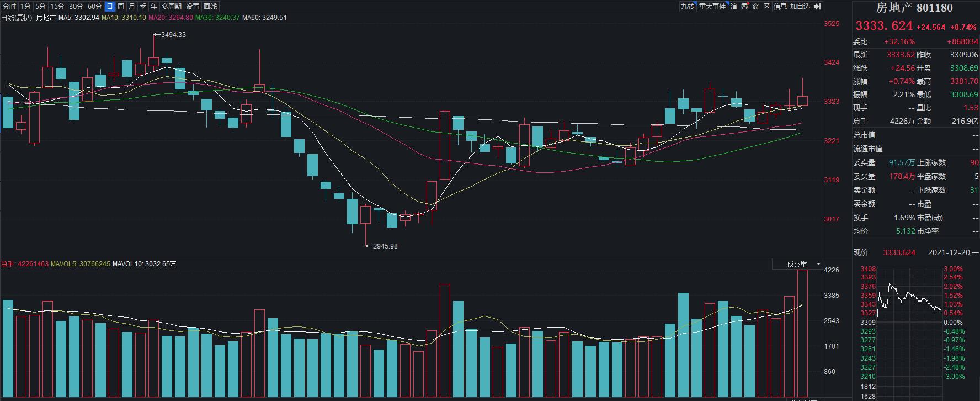The height and width of the screenshot is (401, 980).
Task: Click the 加自选 add to watchlist button
Action: click(x=800, y=7)
